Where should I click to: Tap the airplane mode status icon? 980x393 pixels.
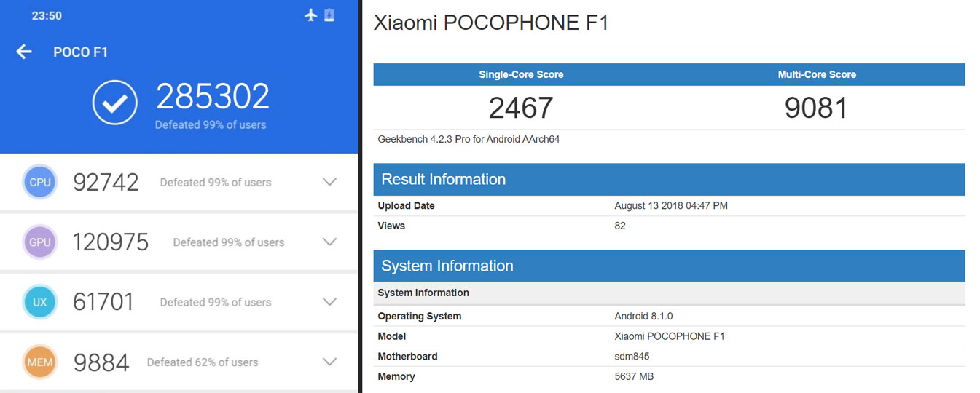point(311,15)
